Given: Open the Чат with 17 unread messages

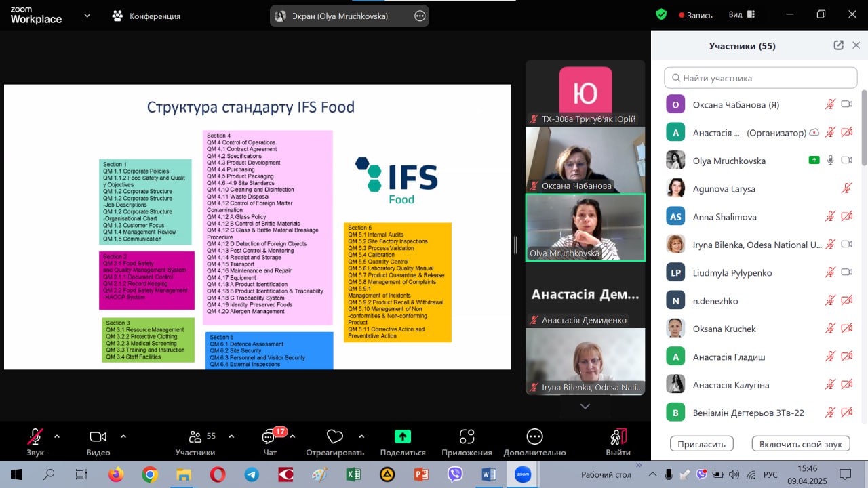Looking at the screenshot, I should click(x=270, y=442).
